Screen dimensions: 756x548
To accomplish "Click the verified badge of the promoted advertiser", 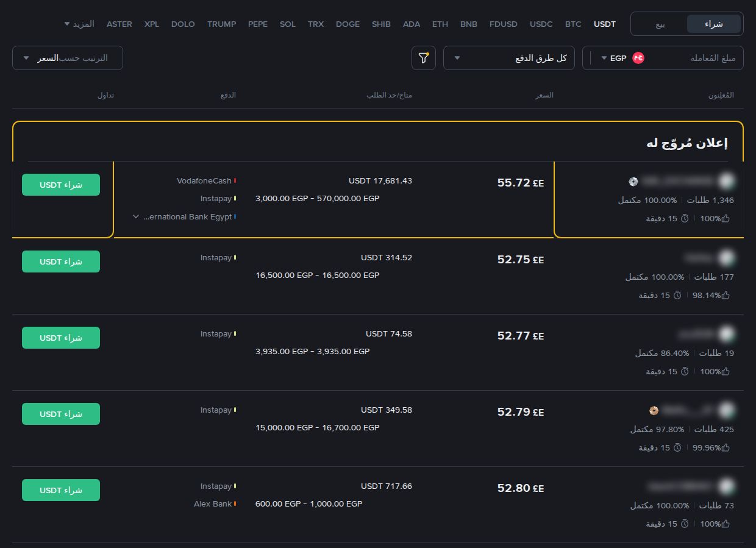I will (x=633, y=181).
